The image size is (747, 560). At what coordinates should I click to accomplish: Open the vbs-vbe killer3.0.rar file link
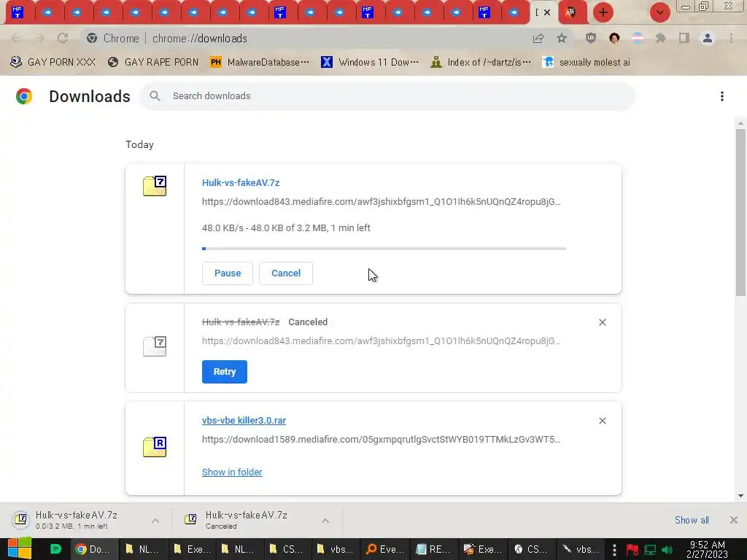pos(244,421)
